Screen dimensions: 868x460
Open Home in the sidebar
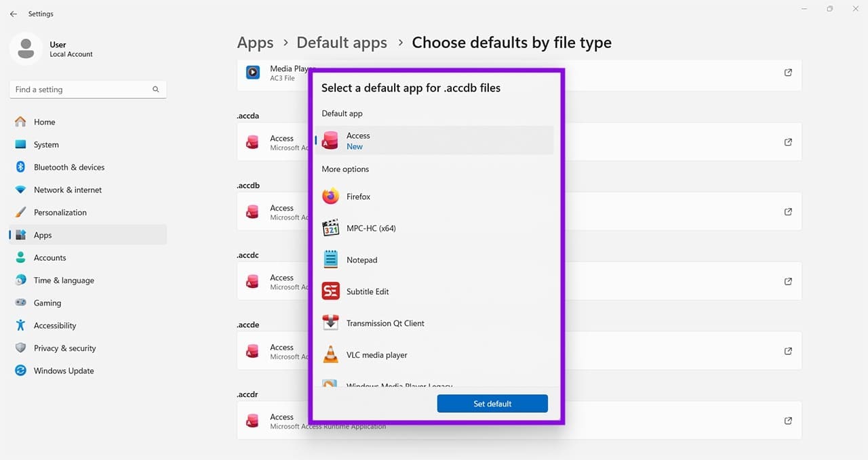pyautogui.click(x=87, y=122)
